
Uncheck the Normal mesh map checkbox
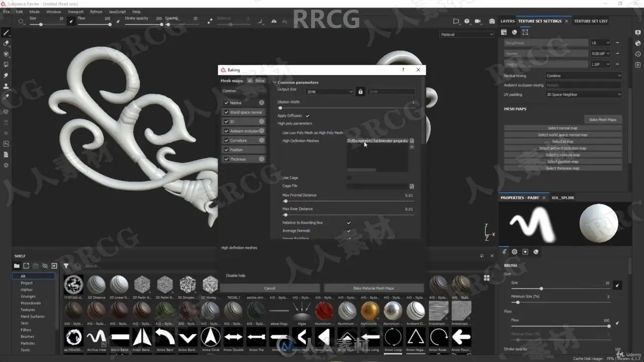click(226, 103)
